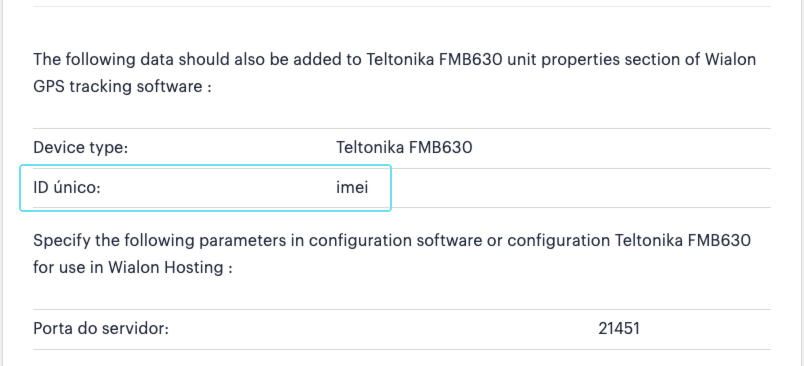Click the "Device type:" label

pos(81,148)
